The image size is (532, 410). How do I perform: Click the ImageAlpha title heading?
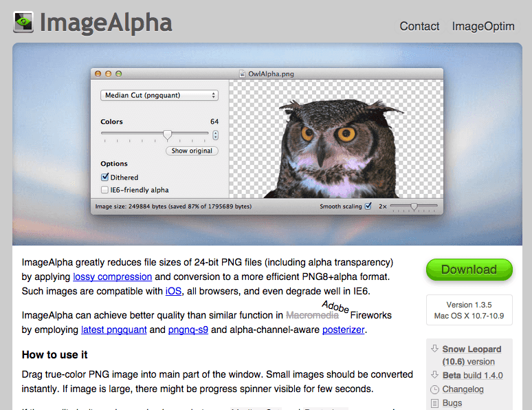[x=106, y=23]
